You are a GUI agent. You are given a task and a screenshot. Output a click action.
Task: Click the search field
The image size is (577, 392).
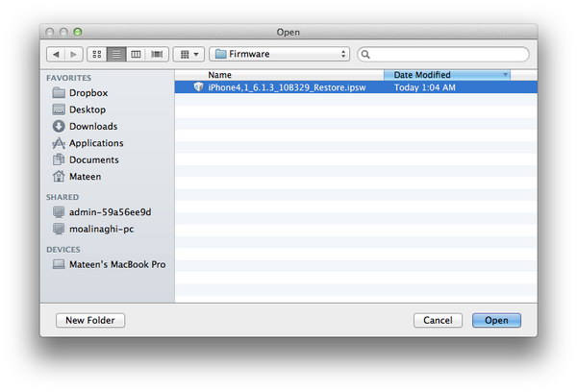443,55
